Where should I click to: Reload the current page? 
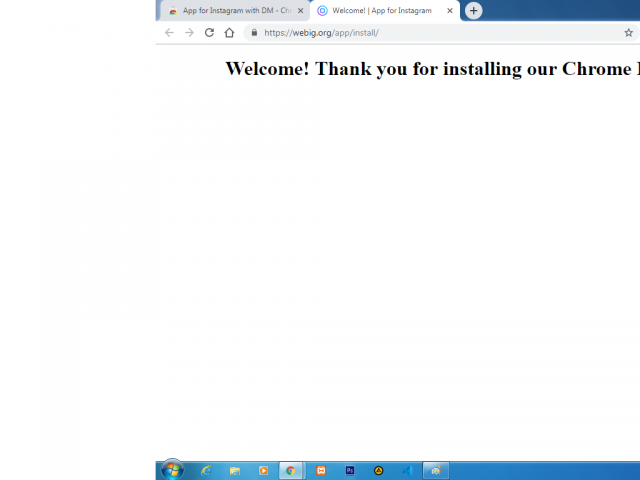coord(209,33)
